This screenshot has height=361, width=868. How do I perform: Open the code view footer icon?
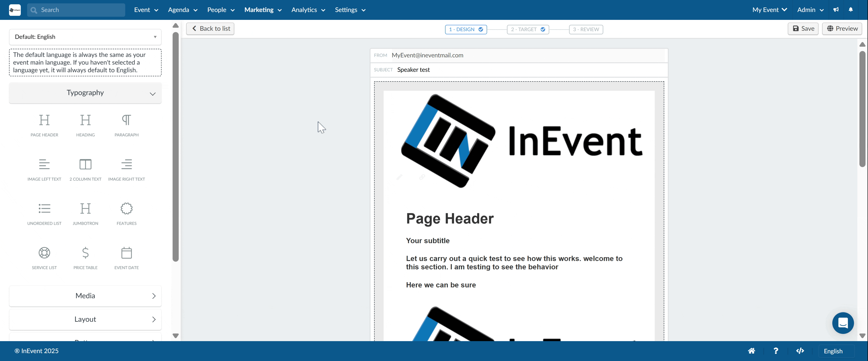tap(800, 351)
